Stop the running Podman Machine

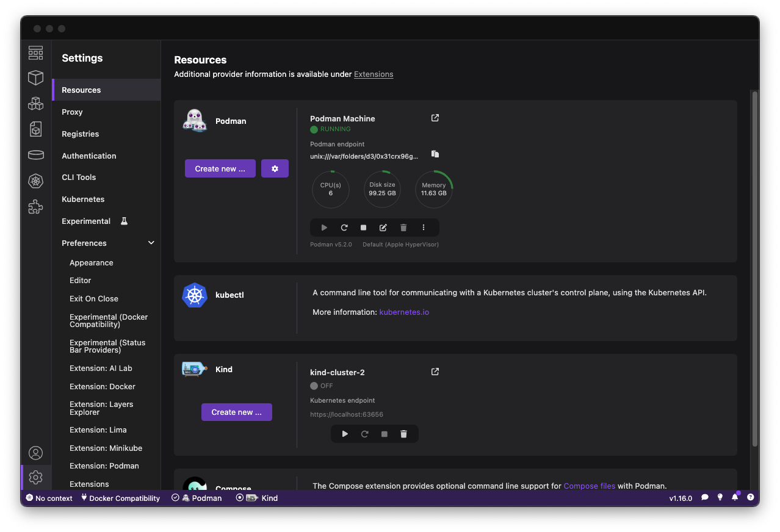click(x=364, y=228)
